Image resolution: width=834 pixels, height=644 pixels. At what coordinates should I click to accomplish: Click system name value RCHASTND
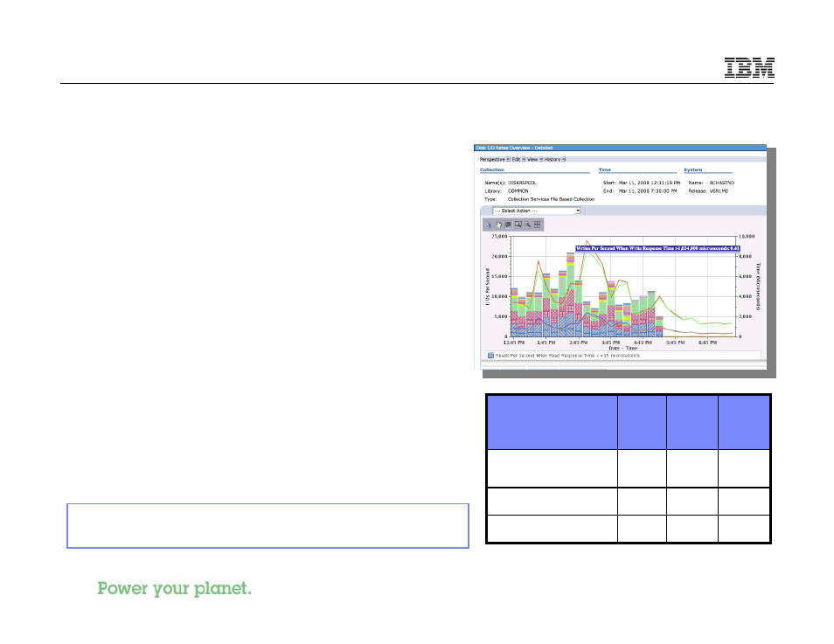[x=722, y=183]
